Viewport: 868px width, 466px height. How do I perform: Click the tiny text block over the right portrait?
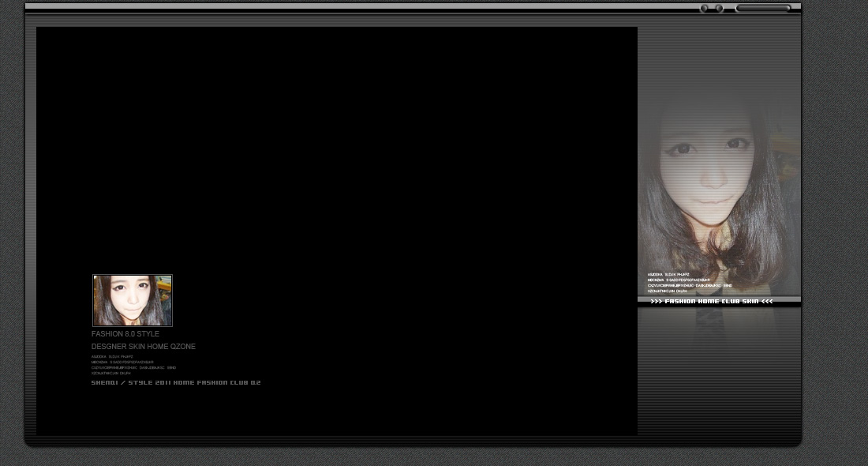click(x=690, y=283)
